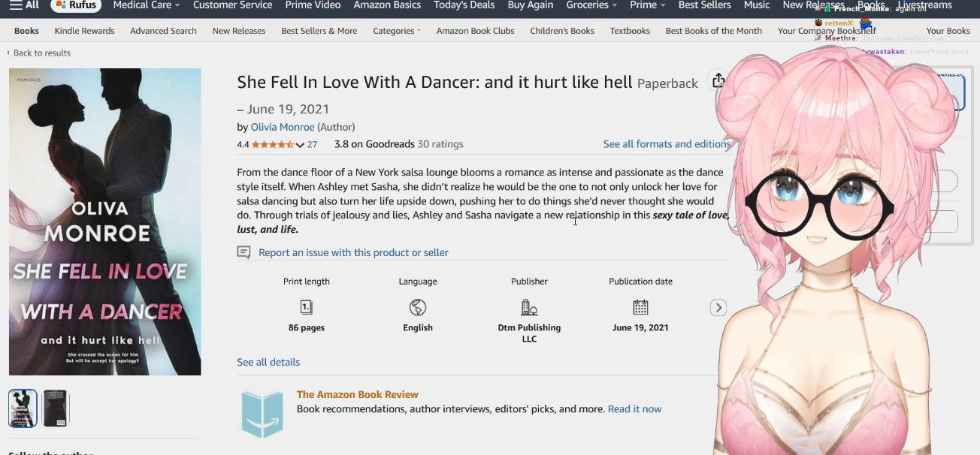Image resolution: width=980 pixels, height=455 pixels.
Task: Click next arrow in details carousel
Action: [718, 308]
